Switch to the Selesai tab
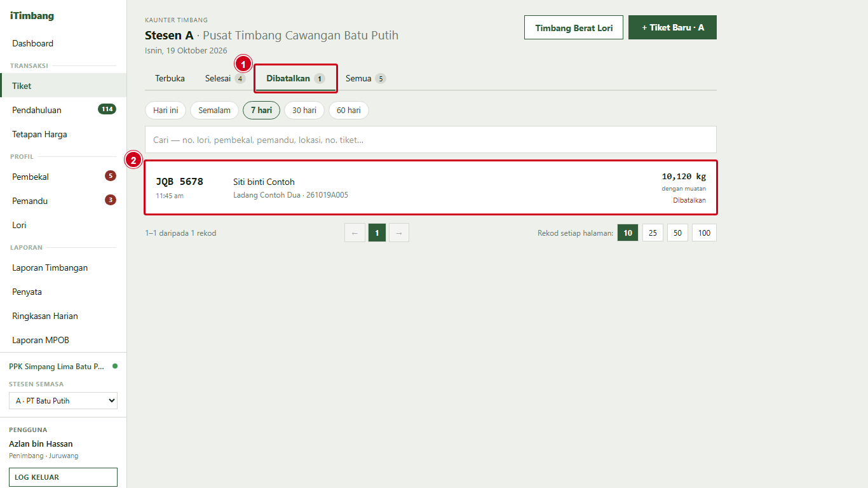Image resolution: width=868 pixels, height=488 pixels. click(x=225, y=78)
